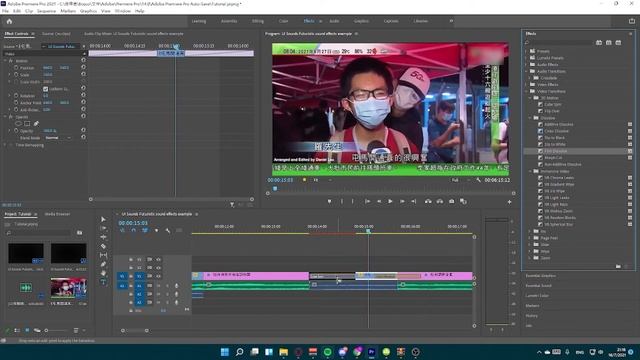Select the Type tool
This screenshot has width=640, height=360.
coord(103,282)
